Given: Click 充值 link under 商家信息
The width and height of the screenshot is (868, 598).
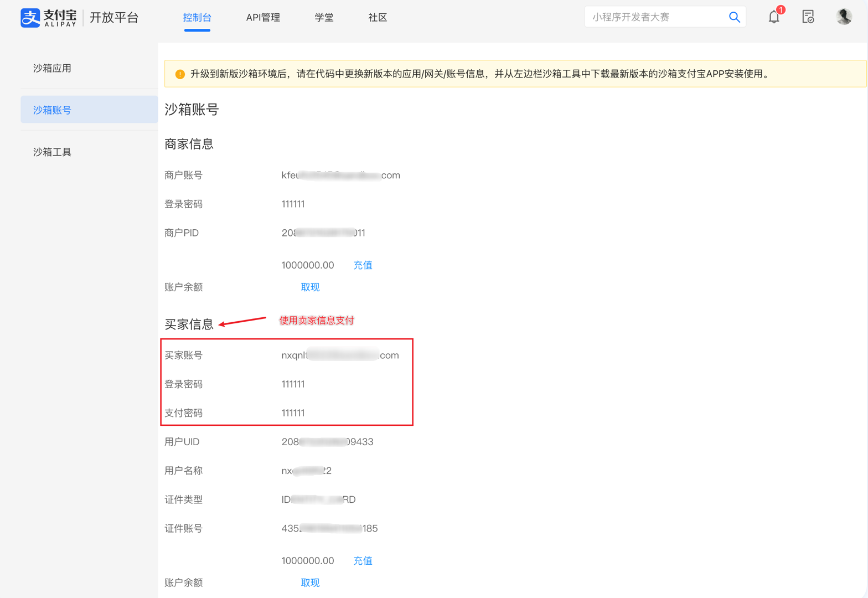Looking at the screenshot, I should (363, 265).
